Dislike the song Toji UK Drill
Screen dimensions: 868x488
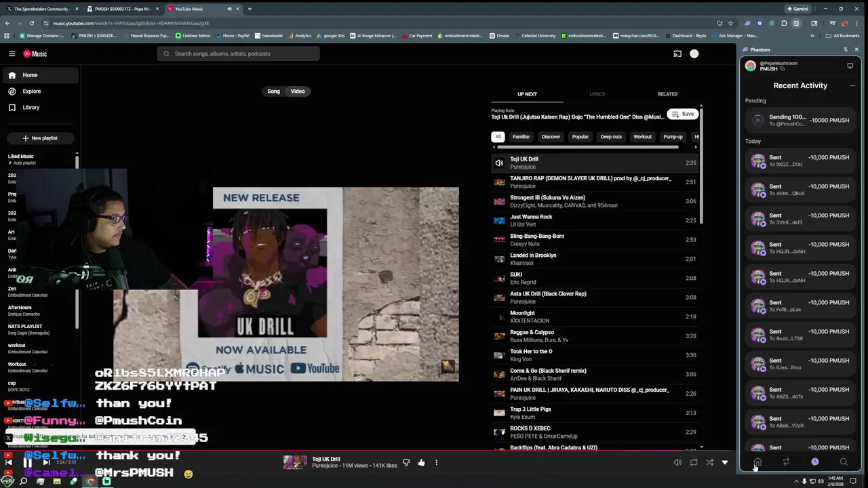(406, 462)
